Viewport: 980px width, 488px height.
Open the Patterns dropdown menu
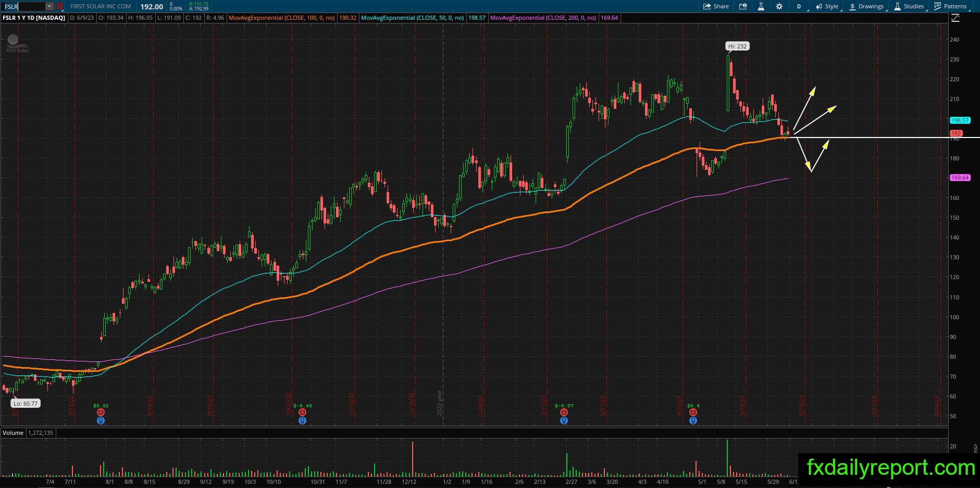[951, 6]
